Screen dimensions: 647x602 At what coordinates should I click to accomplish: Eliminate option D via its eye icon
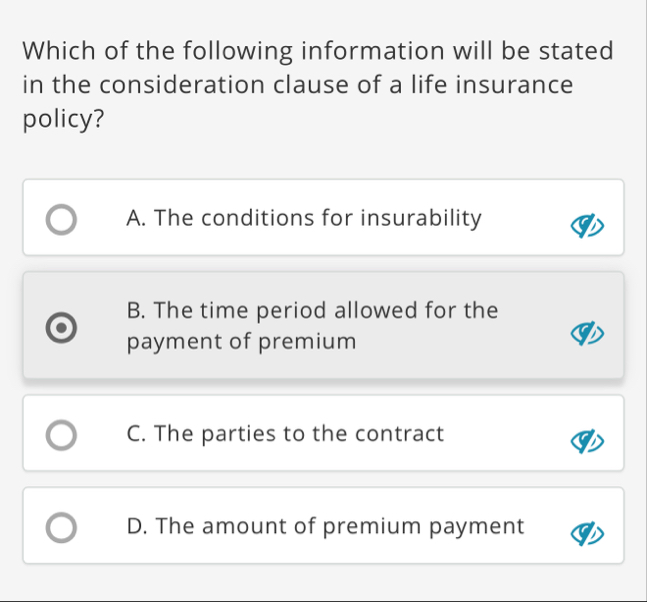coord(587,534)
